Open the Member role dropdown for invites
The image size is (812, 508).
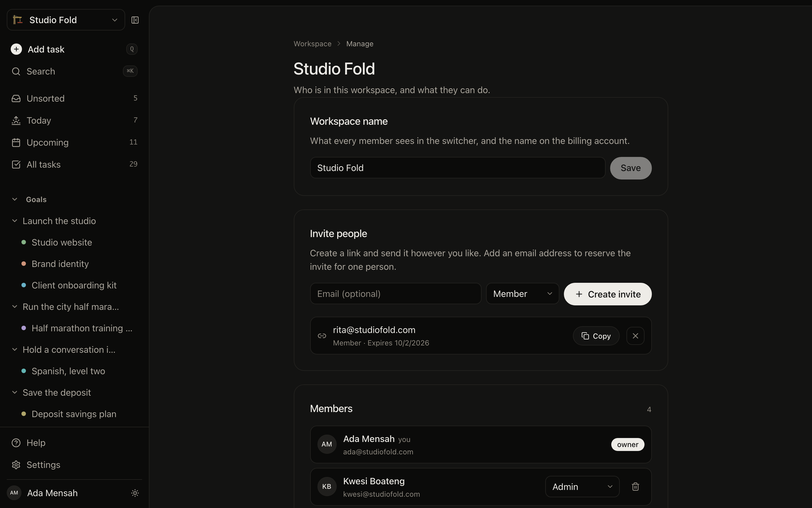tap(522, 294)
